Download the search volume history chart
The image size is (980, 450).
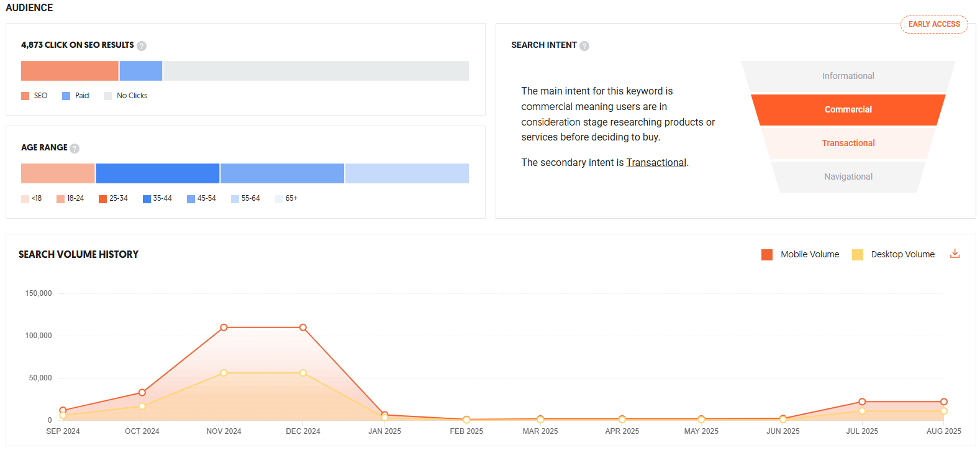[x=955, y=254]
